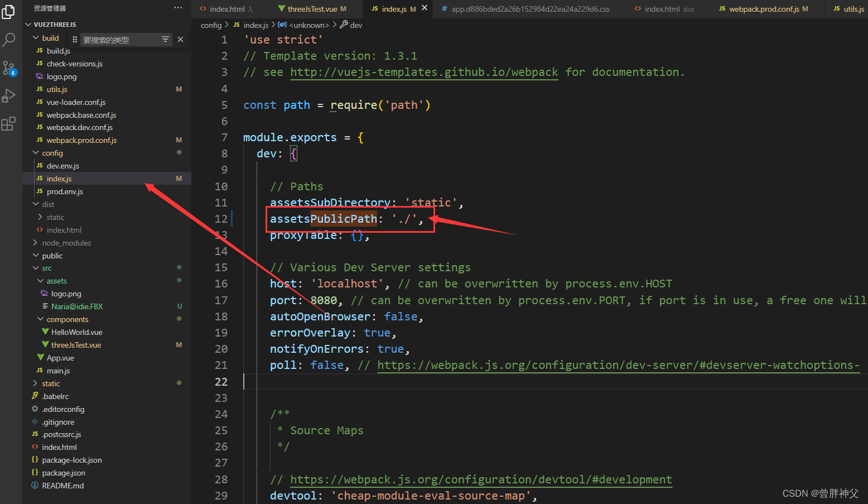Collapse the public folder

(52, 256)
